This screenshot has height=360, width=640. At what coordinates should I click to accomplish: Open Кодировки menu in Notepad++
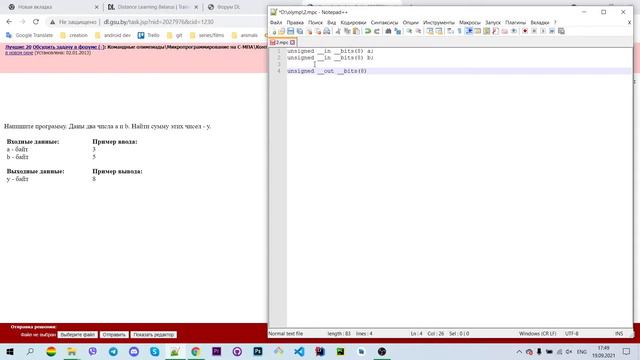click(x=353, y=22)
